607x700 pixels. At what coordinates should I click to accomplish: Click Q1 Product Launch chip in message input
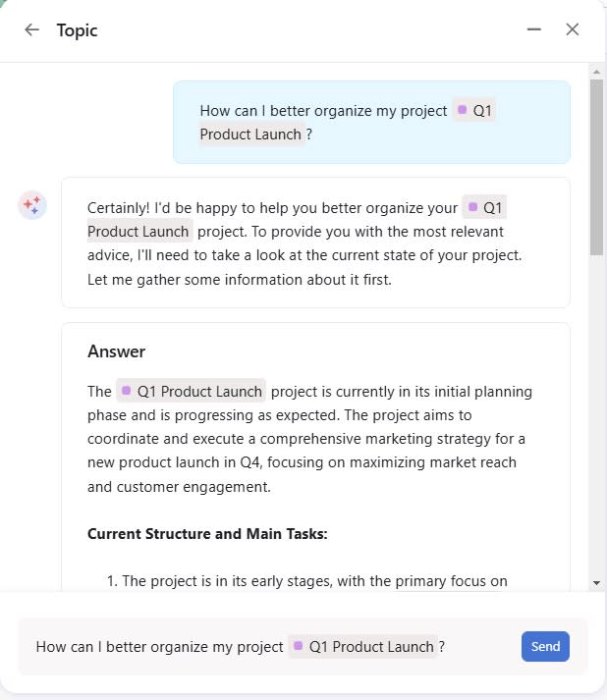click(x=363, y=646)
